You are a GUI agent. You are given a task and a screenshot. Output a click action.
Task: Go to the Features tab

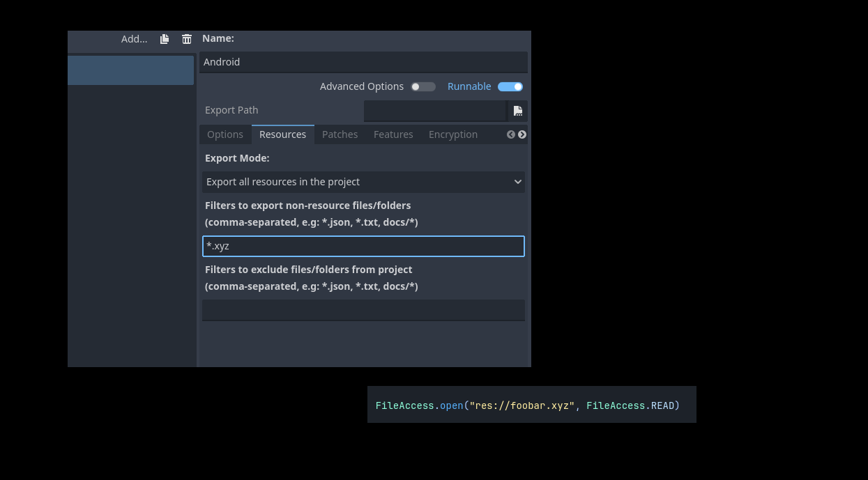[393, 134]
